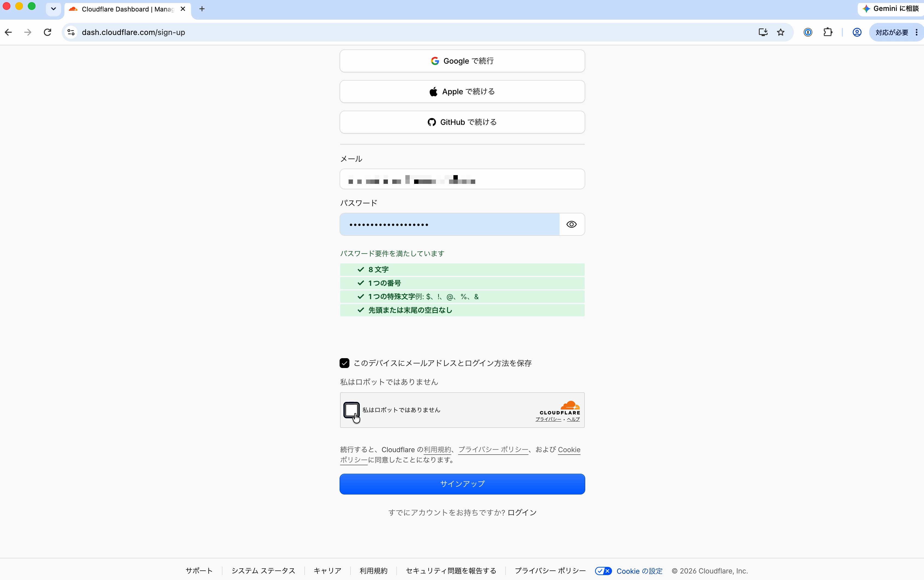Go back to the previous page
Image resolution: width=924 pixels, height=580 pixels.
[x=8, y=32]
